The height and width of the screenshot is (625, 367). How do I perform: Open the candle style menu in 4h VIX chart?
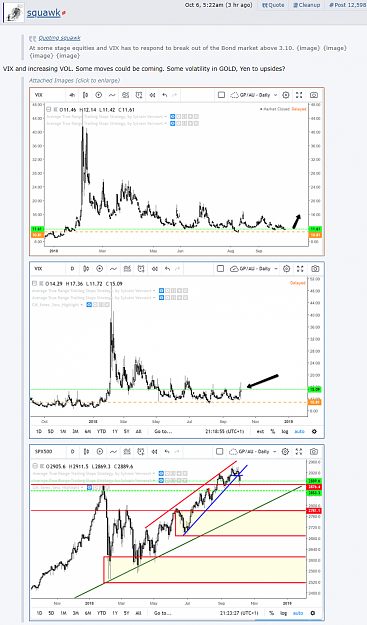click(x=85, y=95)
